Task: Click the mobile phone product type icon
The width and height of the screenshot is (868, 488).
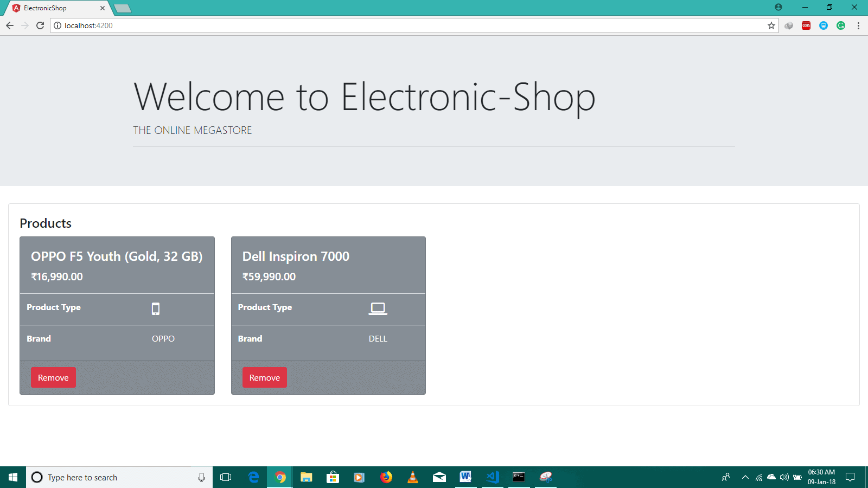Action: click(156, 309)
